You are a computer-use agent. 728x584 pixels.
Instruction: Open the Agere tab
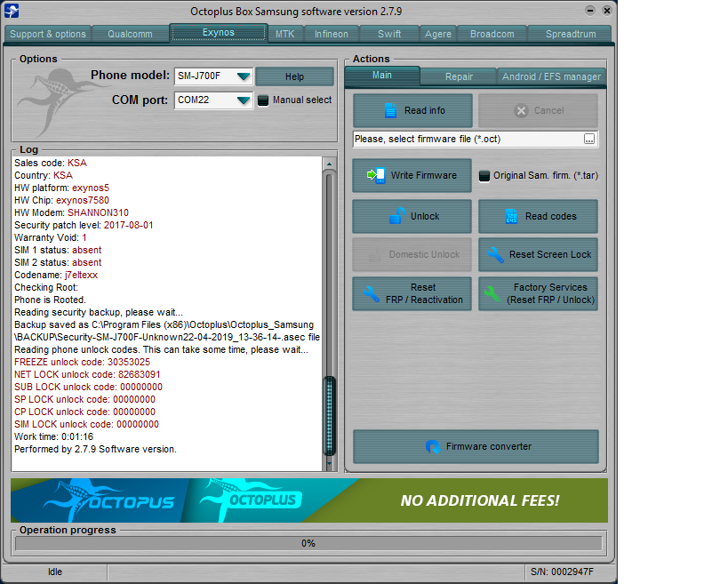coord(438,34)
